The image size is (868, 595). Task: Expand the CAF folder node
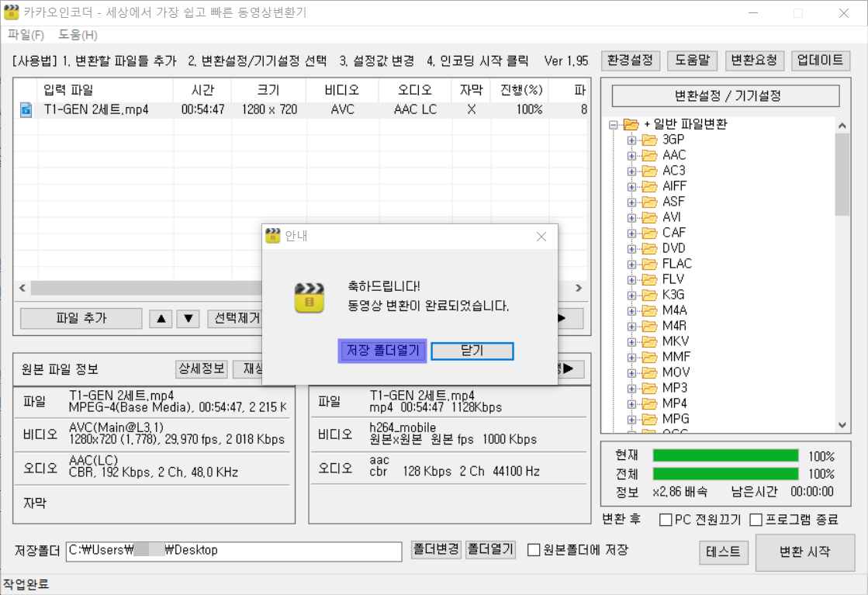point(631,233)
